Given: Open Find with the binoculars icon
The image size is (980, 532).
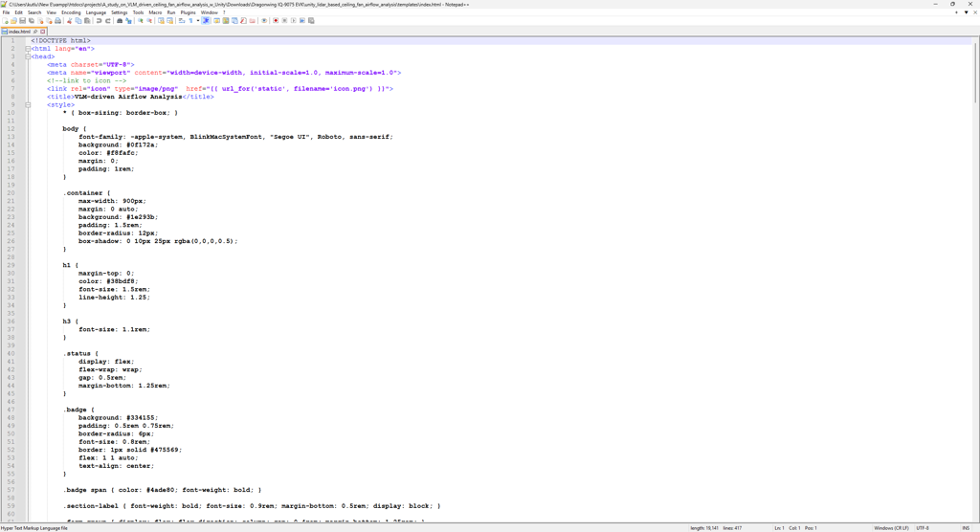Looking at the screenshot, I should [x=120, y=21].
